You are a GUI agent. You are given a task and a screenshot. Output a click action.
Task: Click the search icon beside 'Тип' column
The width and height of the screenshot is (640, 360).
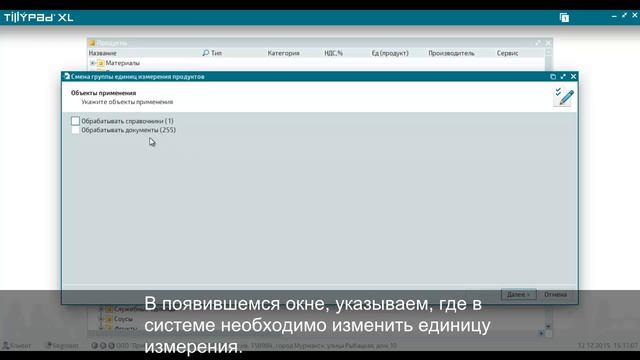205,53
